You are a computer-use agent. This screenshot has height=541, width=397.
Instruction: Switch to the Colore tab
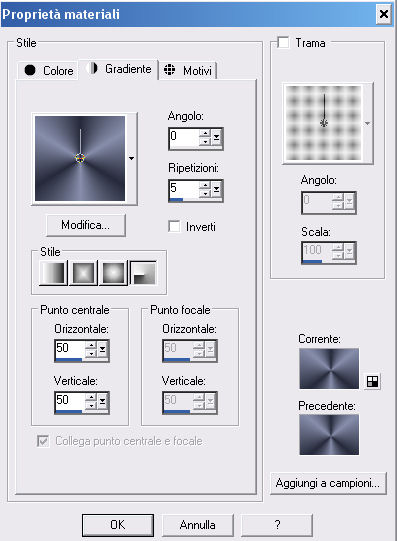point(48,70)
